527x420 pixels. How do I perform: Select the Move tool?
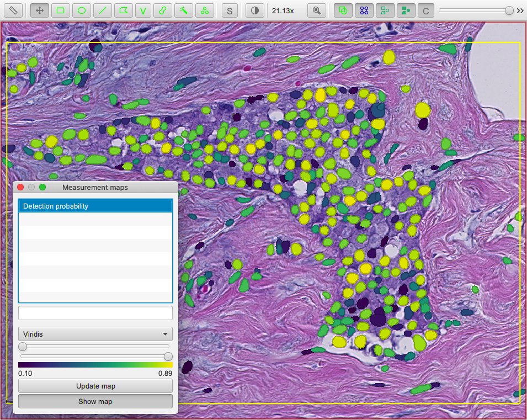tap(40, 10)
